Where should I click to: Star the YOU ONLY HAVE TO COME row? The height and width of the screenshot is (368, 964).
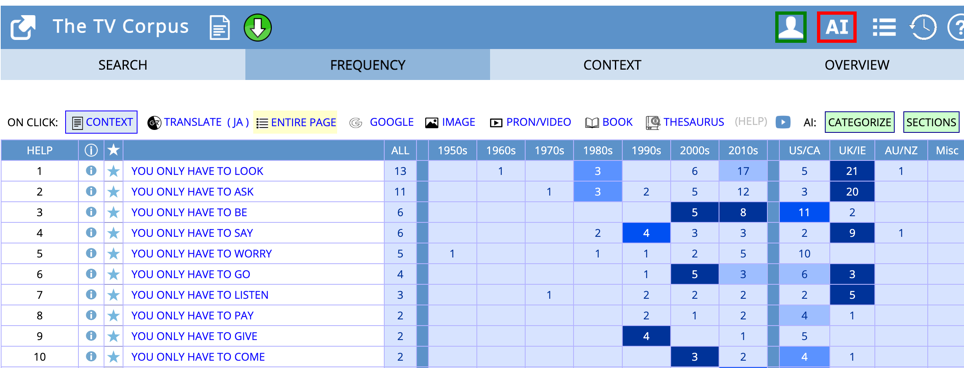tap(113, 356)
